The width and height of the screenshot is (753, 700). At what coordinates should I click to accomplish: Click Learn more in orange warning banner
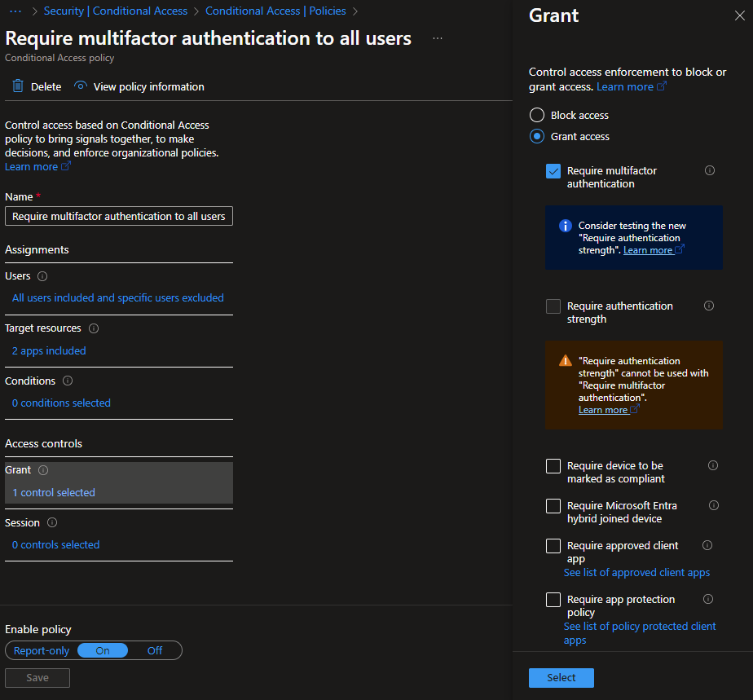tap(609, 410)
